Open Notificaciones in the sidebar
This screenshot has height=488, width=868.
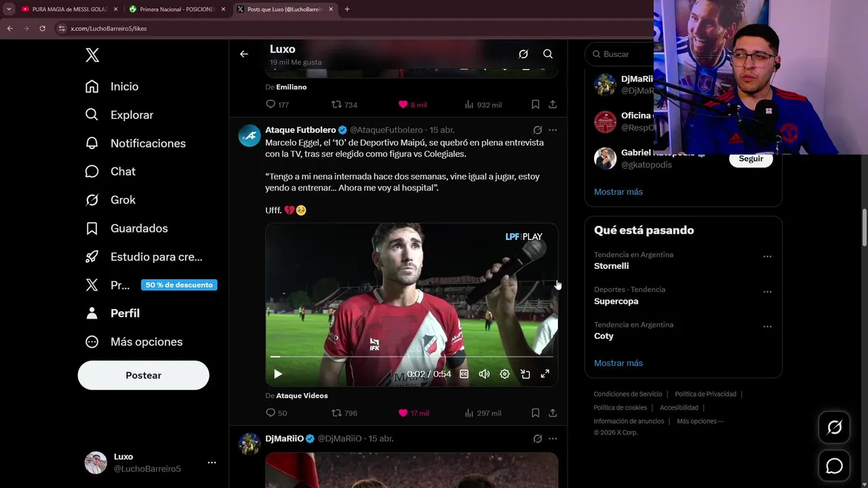click(x=136, y=144)
